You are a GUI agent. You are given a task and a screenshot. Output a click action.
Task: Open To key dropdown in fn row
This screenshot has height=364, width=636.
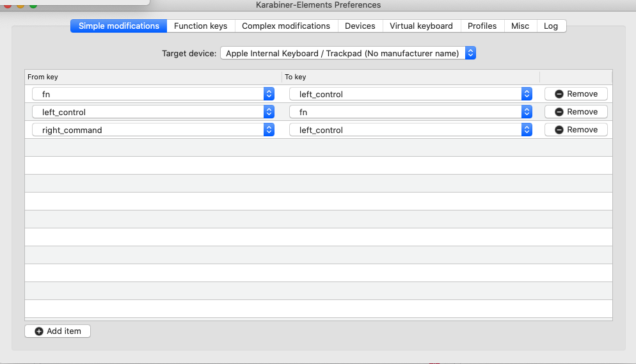tap(411, 94)
